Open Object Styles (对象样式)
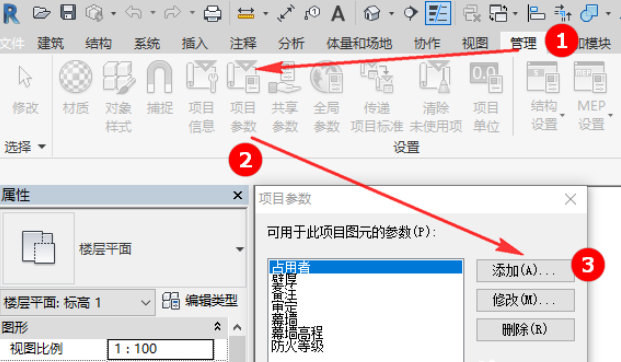Image resolution: width=621 pixels, height=362 pixels. coord(118,97)
